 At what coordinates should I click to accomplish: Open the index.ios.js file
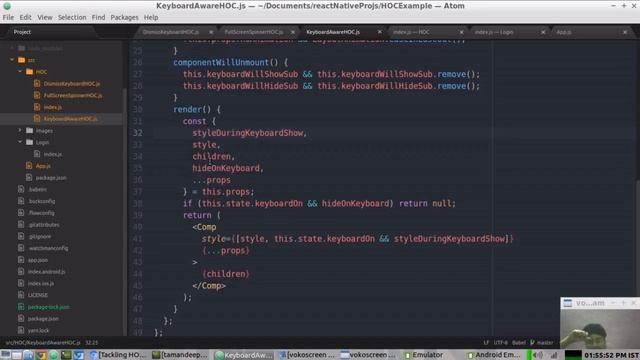coord(41,283)
